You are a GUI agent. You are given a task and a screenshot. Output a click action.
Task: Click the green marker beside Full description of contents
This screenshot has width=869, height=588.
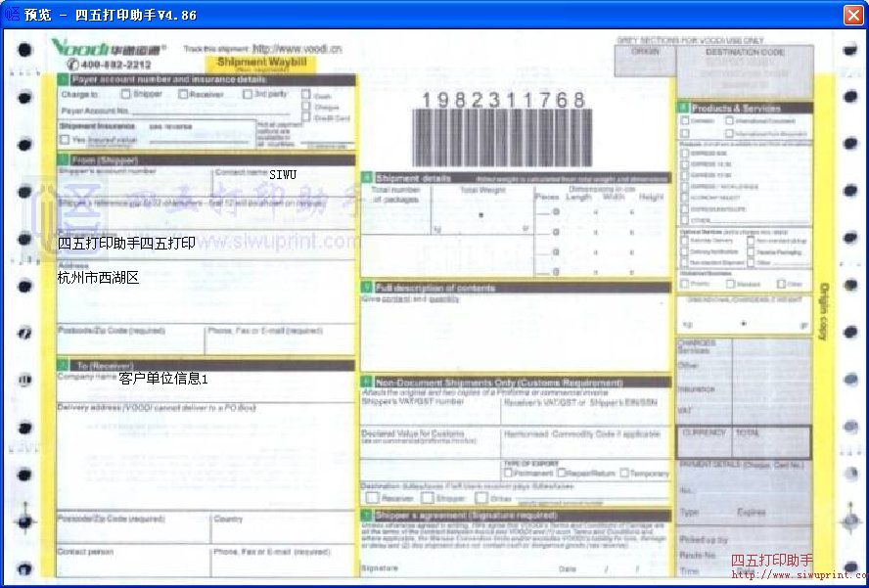[x=367, y=288]
